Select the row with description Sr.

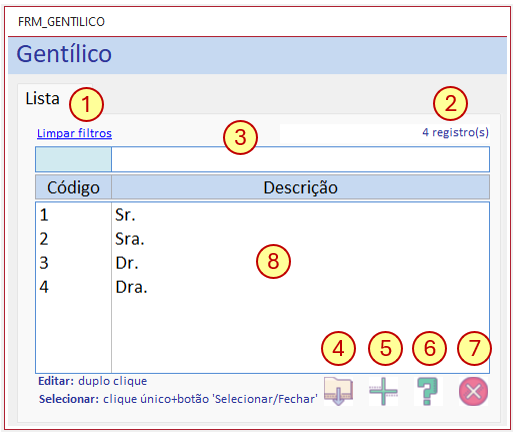[x=263, y=215]
